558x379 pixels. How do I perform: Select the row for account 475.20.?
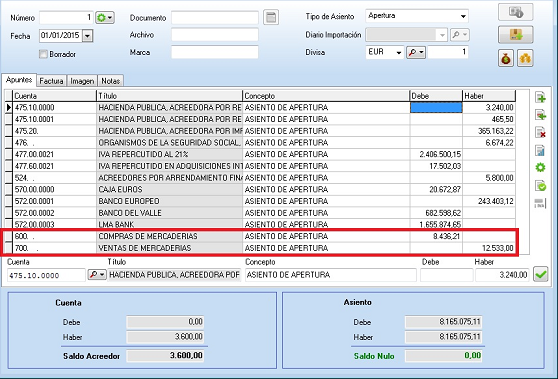(x=260, y=131)
